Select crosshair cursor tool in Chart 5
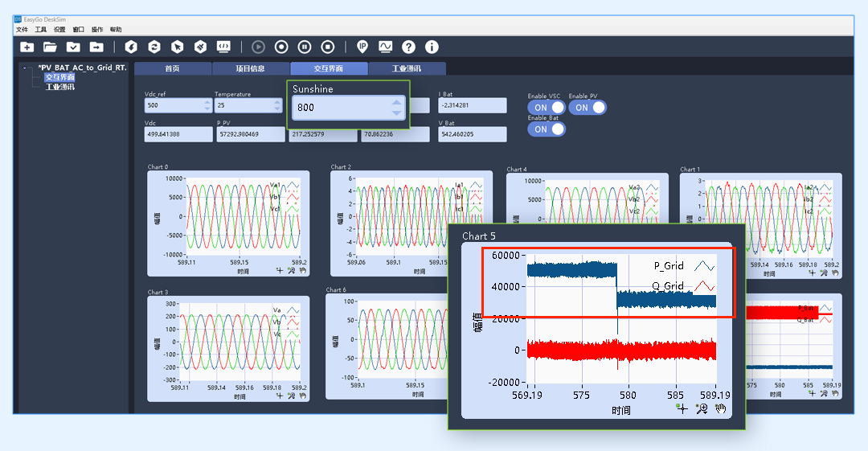 (682, 409)
